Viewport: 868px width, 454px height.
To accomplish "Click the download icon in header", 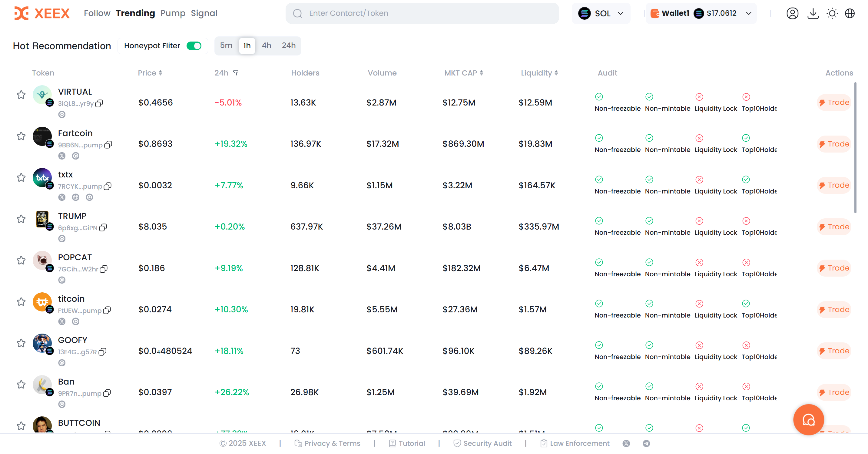I will pyautogui.click(x=813, y=13).
